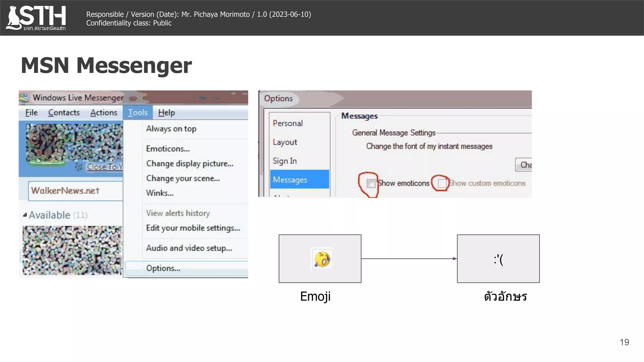The width and height of the screenshot is (644, 362).
Task: Click the MSN Messenger slide title
Action: [106, 65]
